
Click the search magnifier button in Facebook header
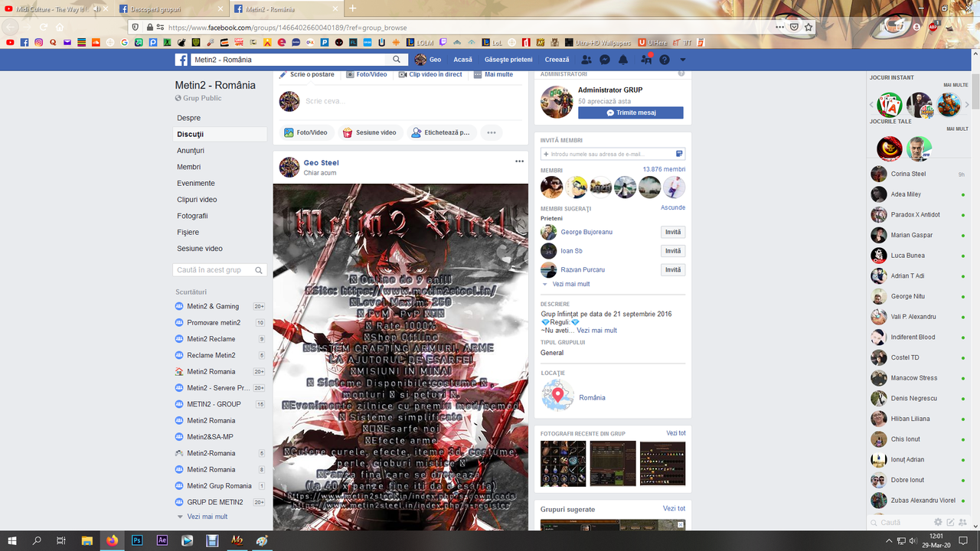[x=397, y=60]
